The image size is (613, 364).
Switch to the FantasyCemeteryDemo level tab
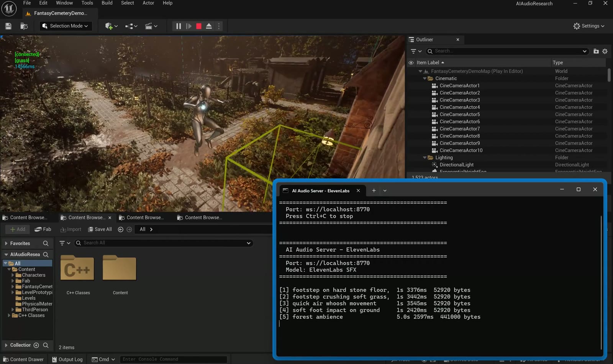pyautogui.click(x=60, y=13)
